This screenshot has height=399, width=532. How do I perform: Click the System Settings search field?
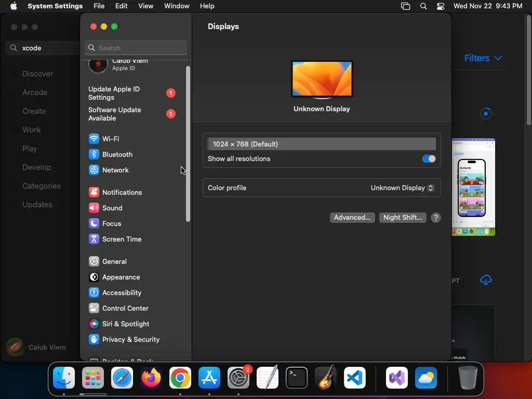click(136, 48)
